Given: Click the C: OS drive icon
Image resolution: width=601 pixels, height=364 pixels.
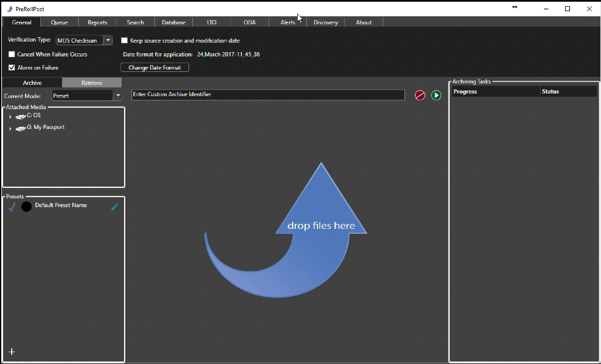Looking at the screenshot, I should click(20, 117).
